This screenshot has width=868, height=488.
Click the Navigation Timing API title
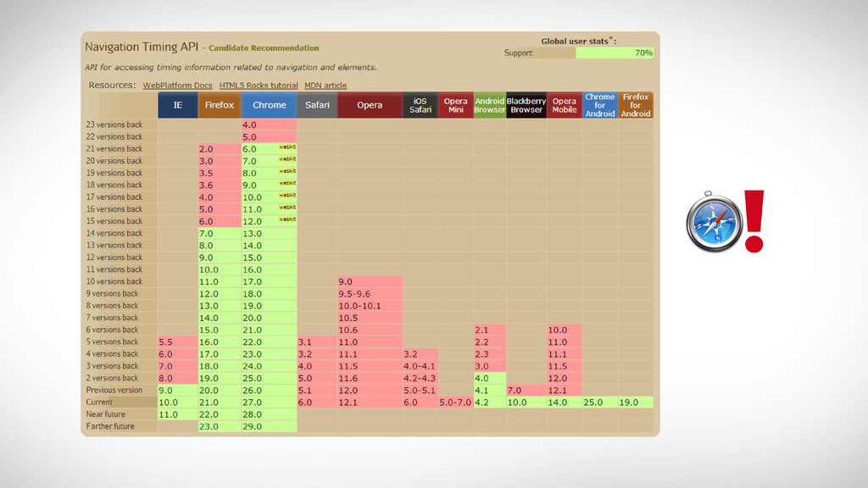tap(142, 47)
